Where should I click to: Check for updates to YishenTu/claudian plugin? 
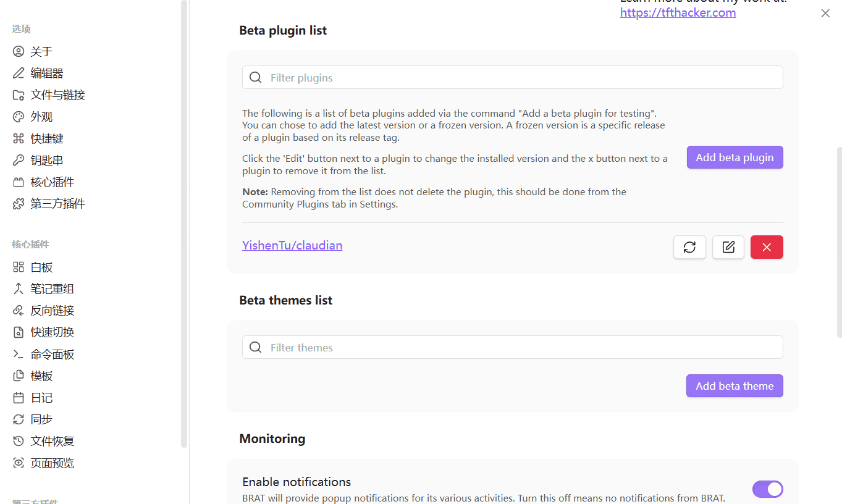(689, 247)
